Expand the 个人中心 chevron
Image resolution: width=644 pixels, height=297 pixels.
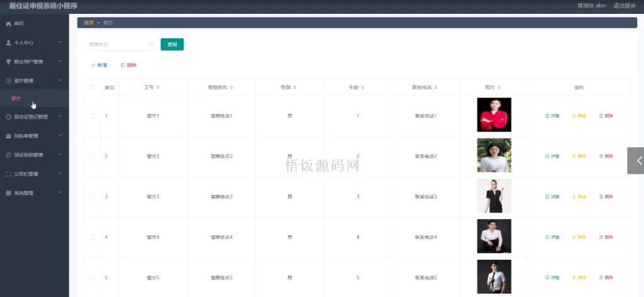pos(60,42)
